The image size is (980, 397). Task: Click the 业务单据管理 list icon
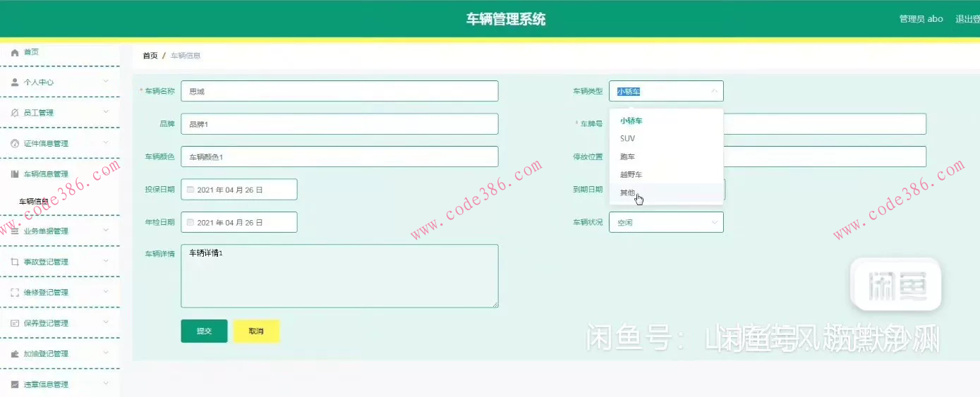pyautogui.click(x=15, y=231)
